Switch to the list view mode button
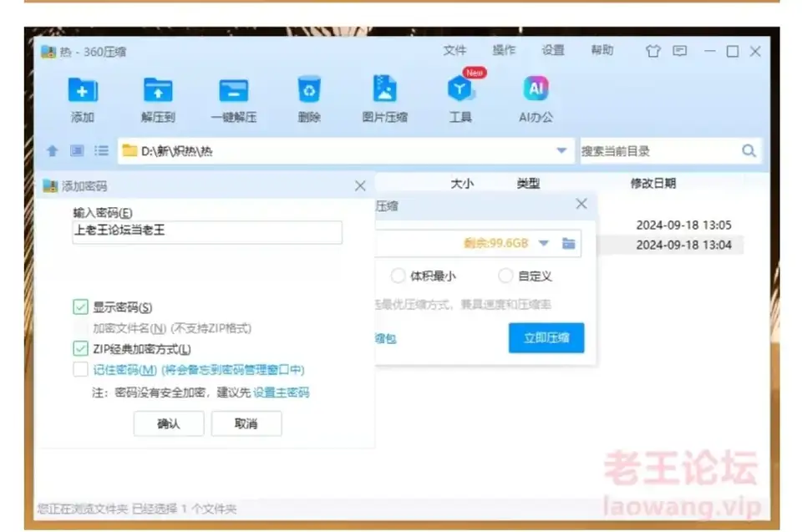Screen dimensions: 802x532 (x=101, y=150)
